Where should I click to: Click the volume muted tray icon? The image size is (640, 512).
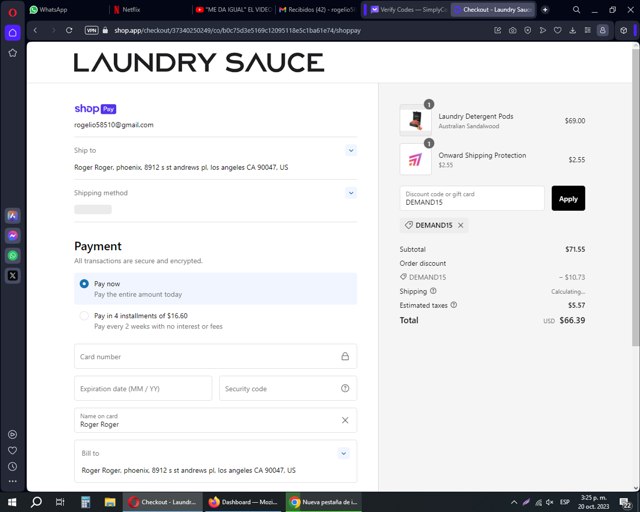pyautogui.click(x=550, y=502)
